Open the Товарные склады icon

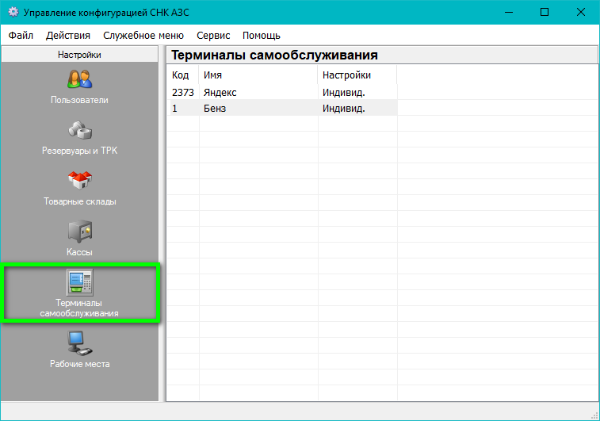(x=79, y=181)
